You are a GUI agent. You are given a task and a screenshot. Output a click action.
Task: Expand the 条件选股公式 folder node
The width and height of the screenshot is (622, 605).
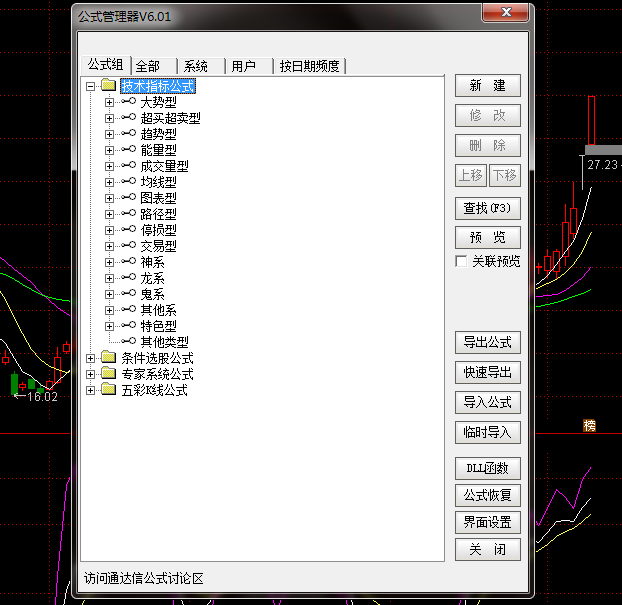pyautogui.click(x=91, y=358)
